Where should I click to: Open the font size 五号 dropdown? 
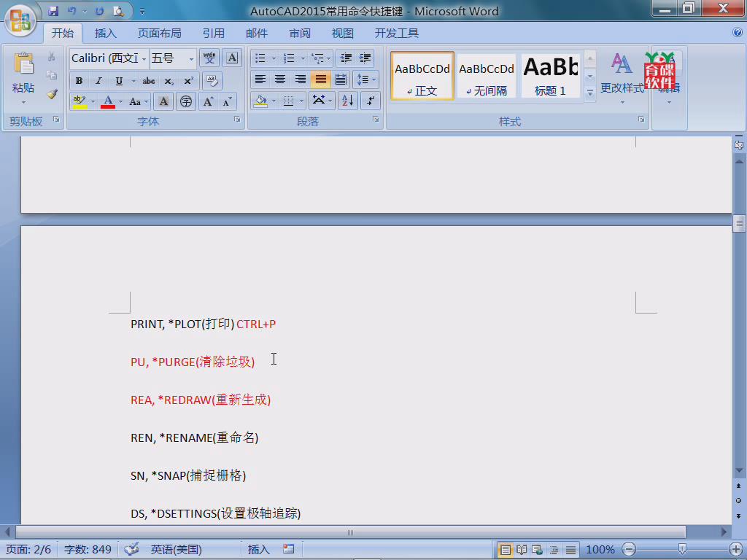(x=191, y=58)
